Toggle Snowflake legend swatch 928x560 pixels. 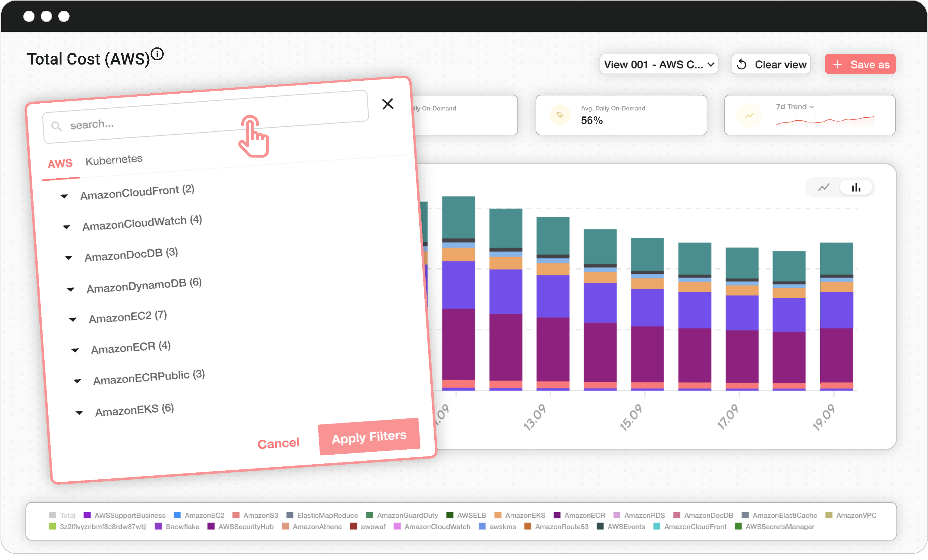click(158, 526)
